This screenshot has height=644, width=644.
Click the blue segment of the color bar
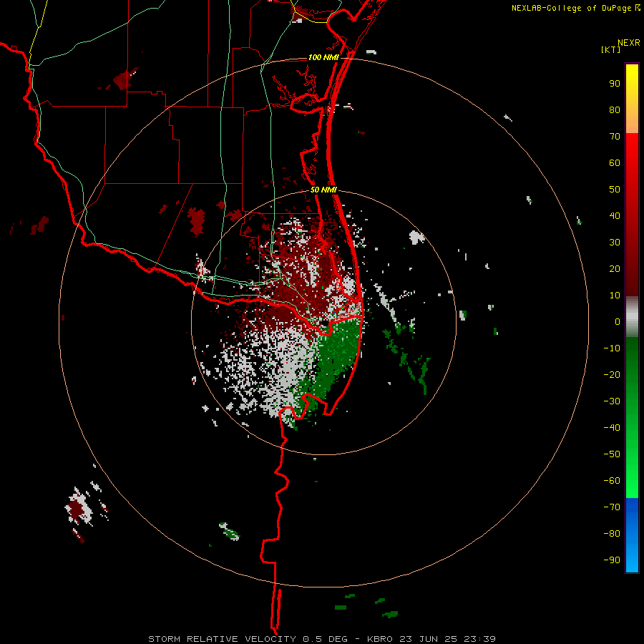(x=632, y=535)
